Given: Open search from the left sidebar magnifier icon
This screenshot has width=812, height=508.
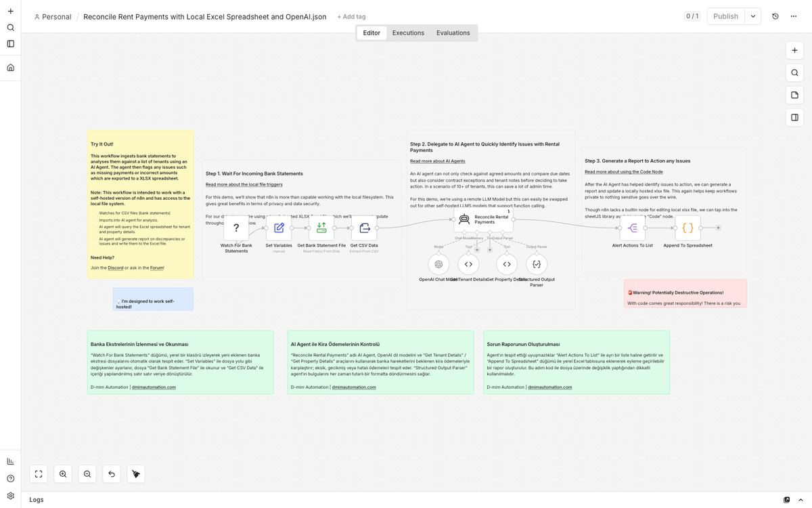Looking at the screenshot, I should click(x=10, y=28).
